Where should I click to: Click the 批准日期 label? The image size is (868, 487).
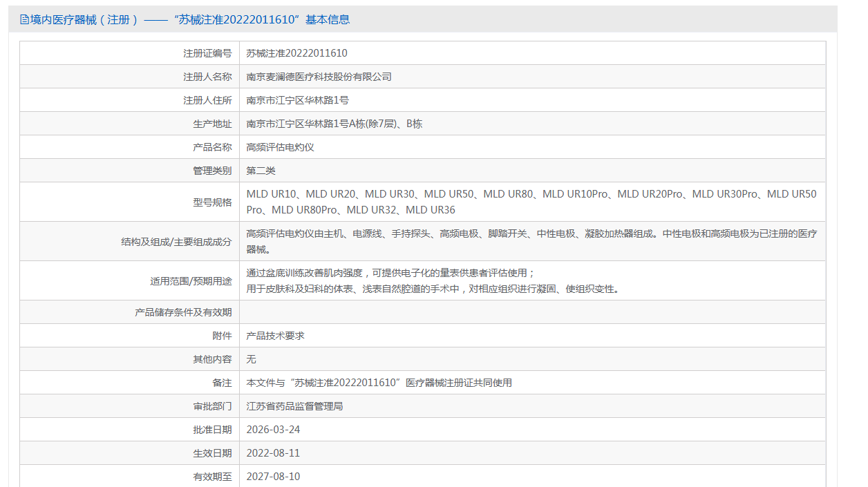coord(212,430)
